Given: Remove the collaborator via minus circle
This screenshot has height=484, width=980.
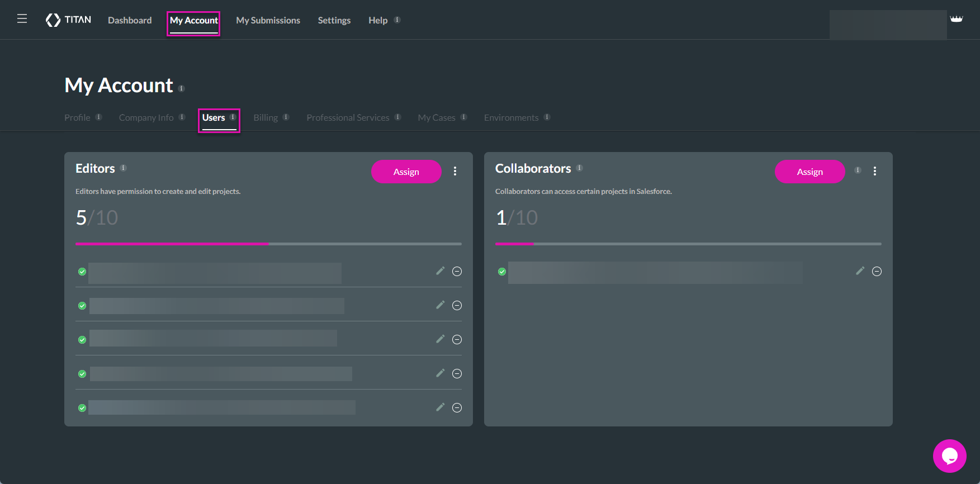Looking at the screenshot, I should (x=877, y=272).
